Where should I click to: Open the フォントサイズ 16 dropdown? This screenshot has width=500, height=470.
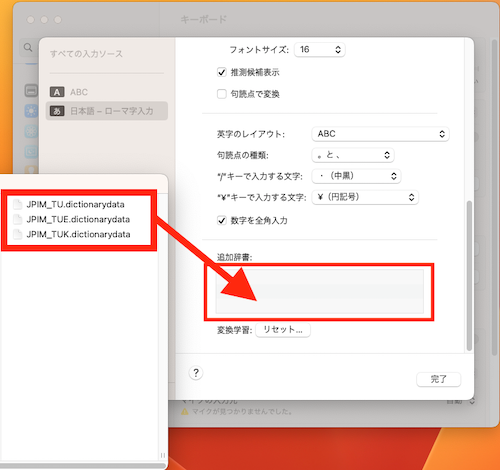pyautogui.click(x=320, y=50)
